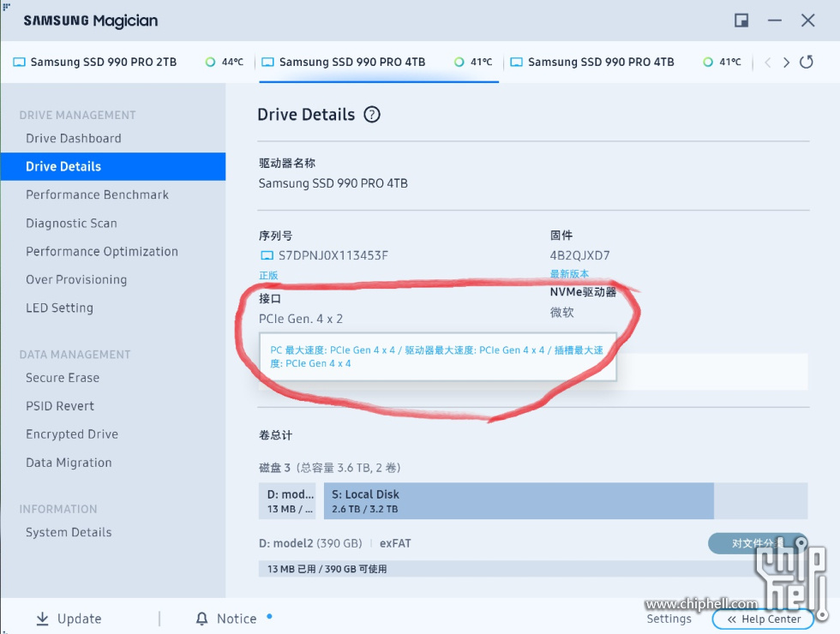
Task: Switch window to compact mode icon
Action: 741,21
